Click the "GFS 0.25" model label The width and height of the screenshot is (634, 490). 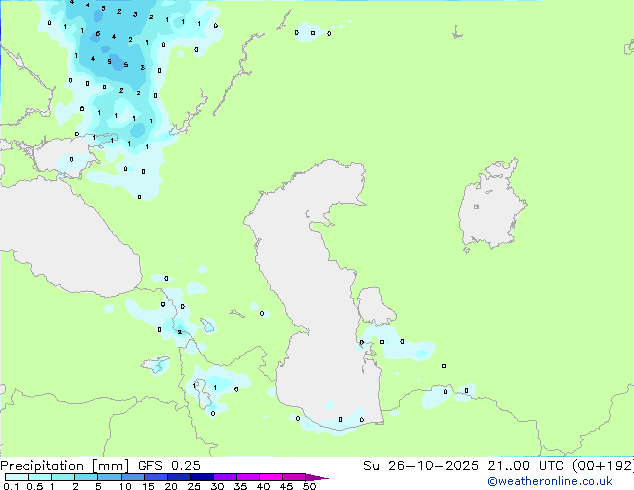169,466
